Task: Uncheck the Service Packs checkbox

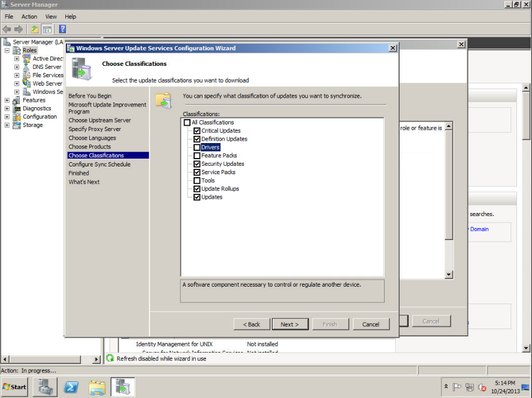Action: click(x=197, y=172)
